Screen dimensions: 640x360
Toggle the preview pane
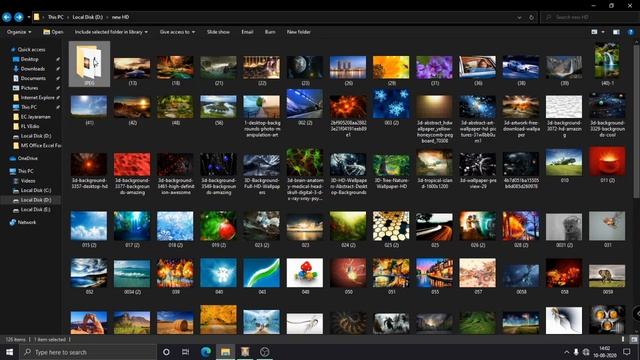pos(616,32)
